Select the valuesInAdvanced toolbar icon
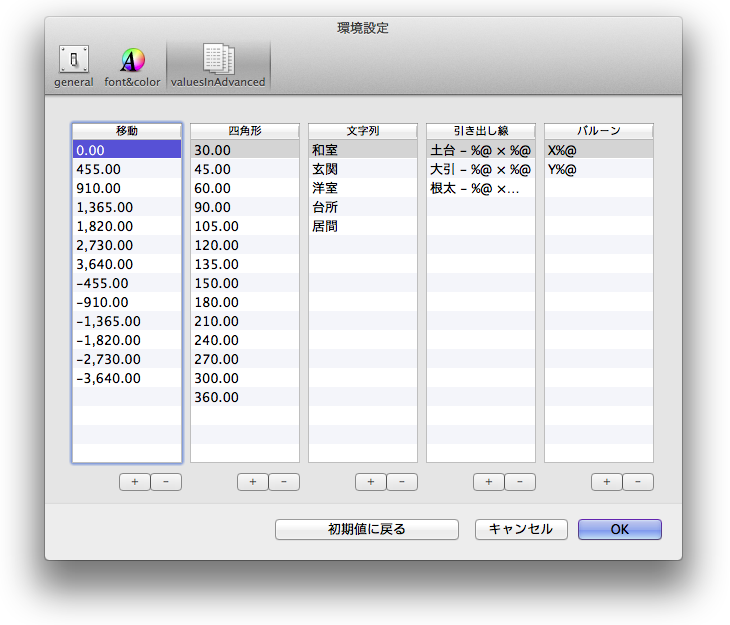The width and height of the screenshot is (730, 625). [x=218, y=67]
